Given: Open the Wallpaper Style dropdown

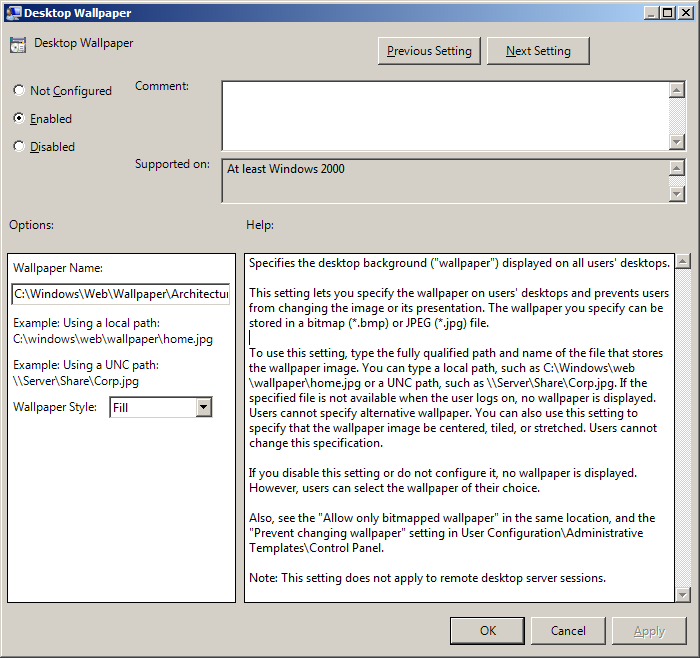Looking at the screenshot, I should pyautogui.click(x=203, y=407).
